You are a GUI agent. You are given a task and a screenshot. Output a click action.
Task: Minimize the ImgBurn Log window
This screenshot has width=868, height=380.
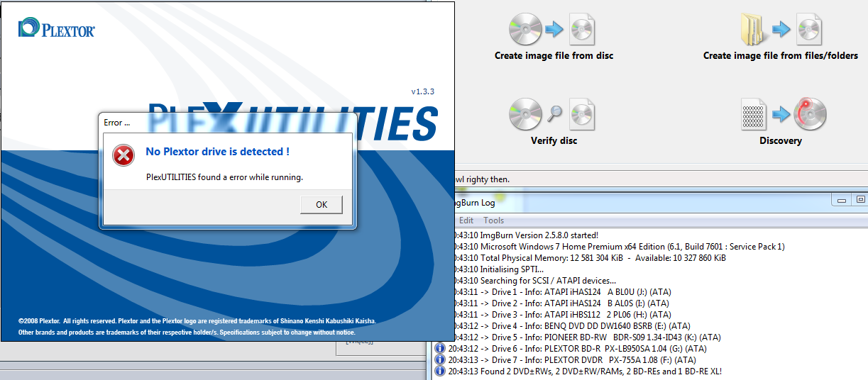coord(843,200)
